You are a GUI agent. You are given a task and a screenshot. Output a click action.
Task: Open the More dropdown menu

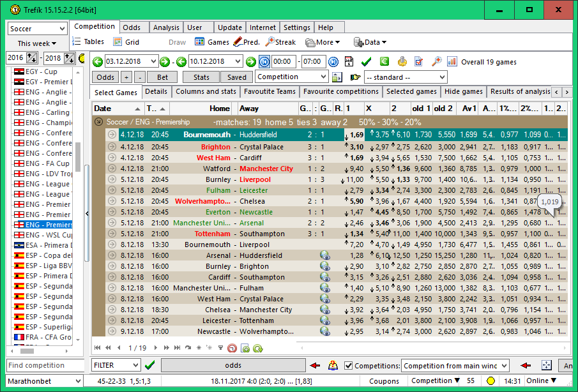[323, 42]
